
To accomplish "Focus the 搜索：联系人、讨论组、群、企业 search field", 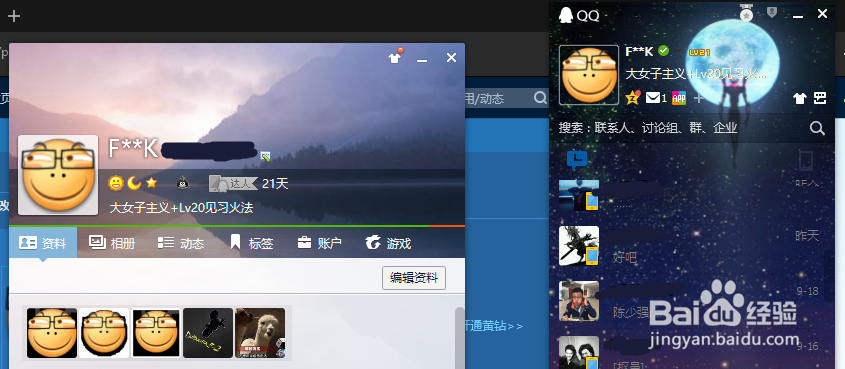I will pos(679,128).
